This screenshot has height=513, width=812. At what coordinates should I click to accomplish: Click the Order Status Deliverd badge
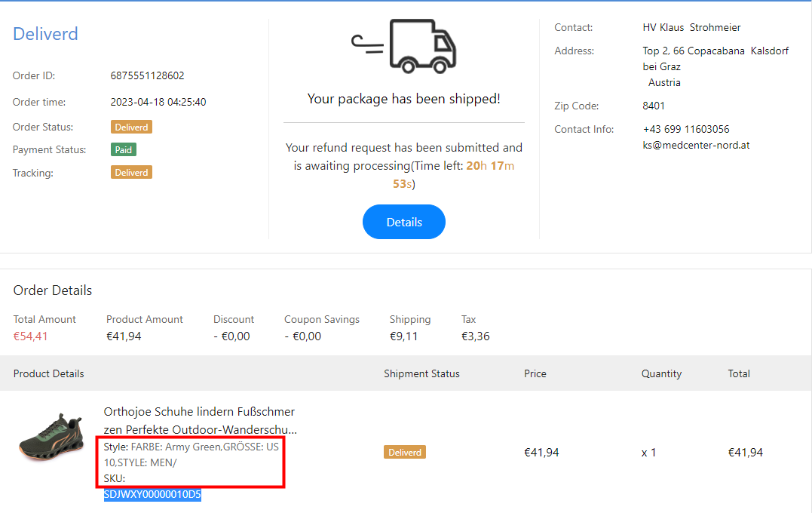click(x=131, y=127)
